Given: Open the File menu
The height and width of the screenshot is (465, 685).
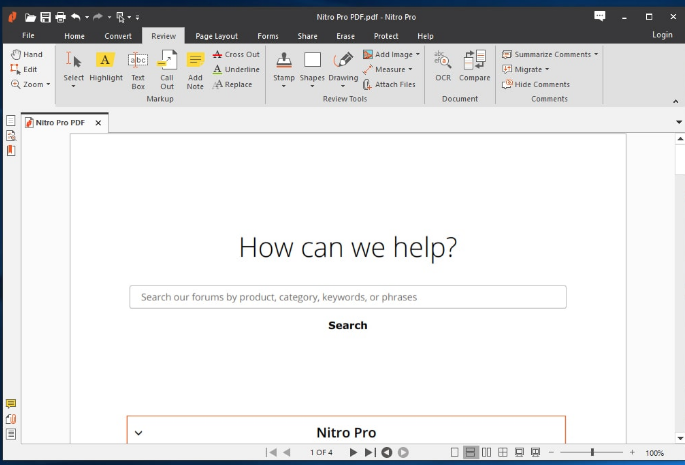Looking at the screenshot, I should point(28,35).
